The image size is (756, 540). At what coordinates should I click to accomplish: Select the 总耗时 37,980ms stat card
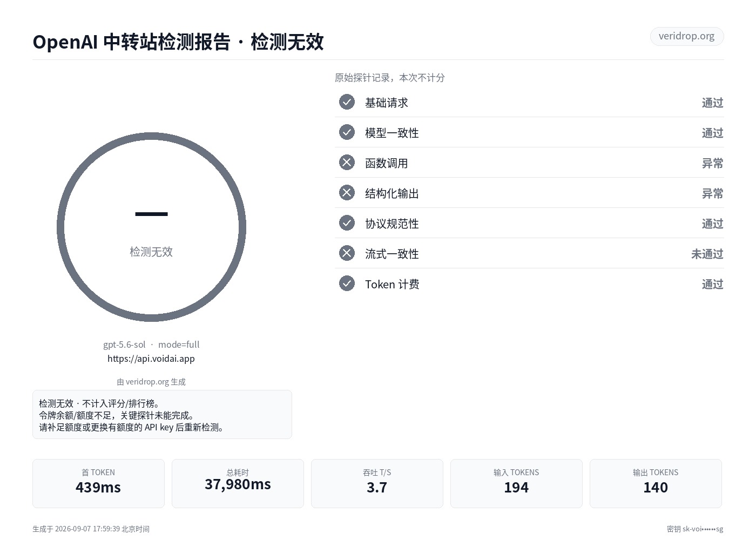click(x=238, y=483)
